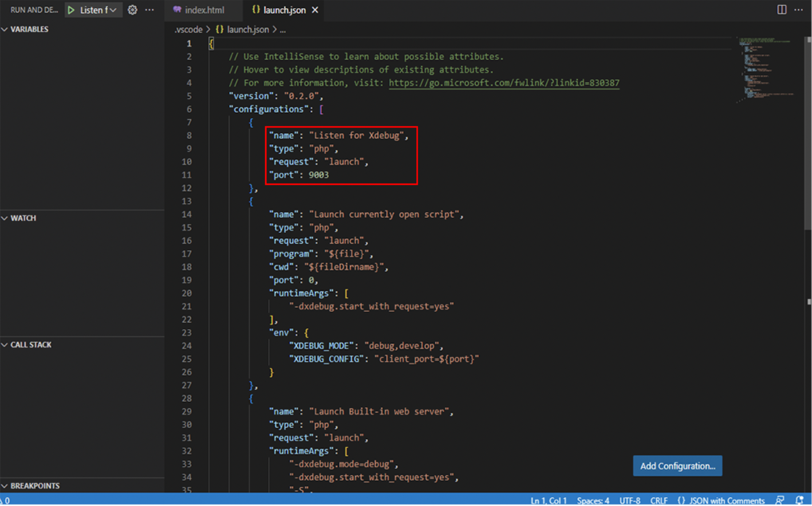The height and width of the screenshot is (506, 812).
Task: Start debugging with the green play icon
Action: click(x=71, y=10)
